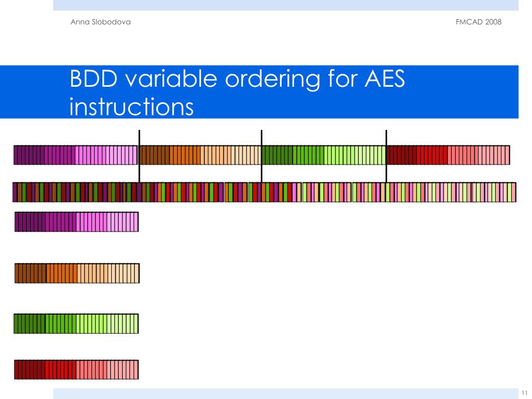Select the standalone purple-pink color bar
This screenshot has width=532, height=399.
(76, 222)
